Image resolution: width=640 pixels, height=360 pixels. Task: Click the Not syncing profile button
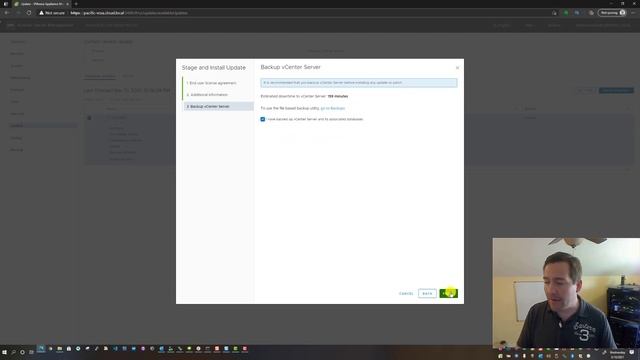(x=612, y=13)
